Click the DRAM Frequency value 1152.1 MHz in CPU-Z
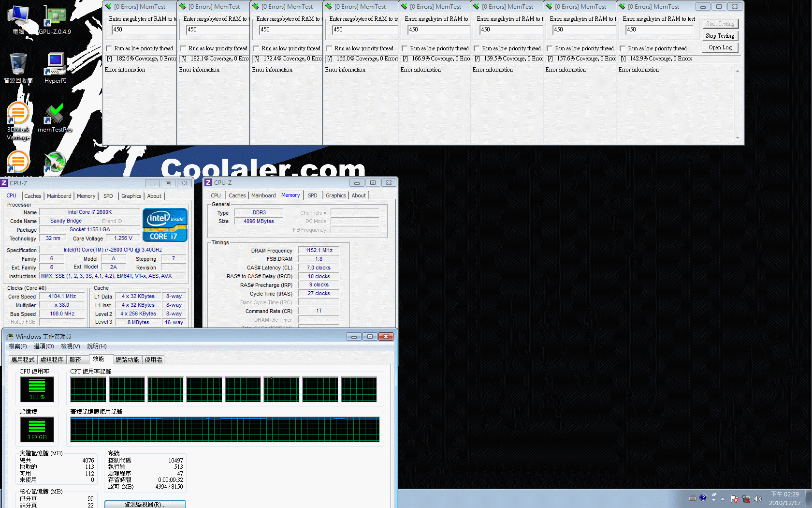 tap(319, 250)
